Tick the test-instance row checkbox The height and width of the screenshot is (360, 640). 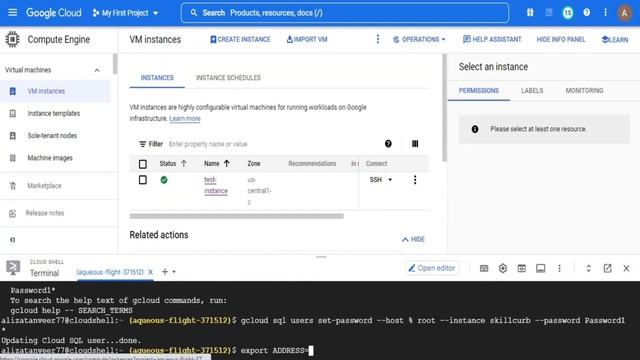tap(143, 180)
